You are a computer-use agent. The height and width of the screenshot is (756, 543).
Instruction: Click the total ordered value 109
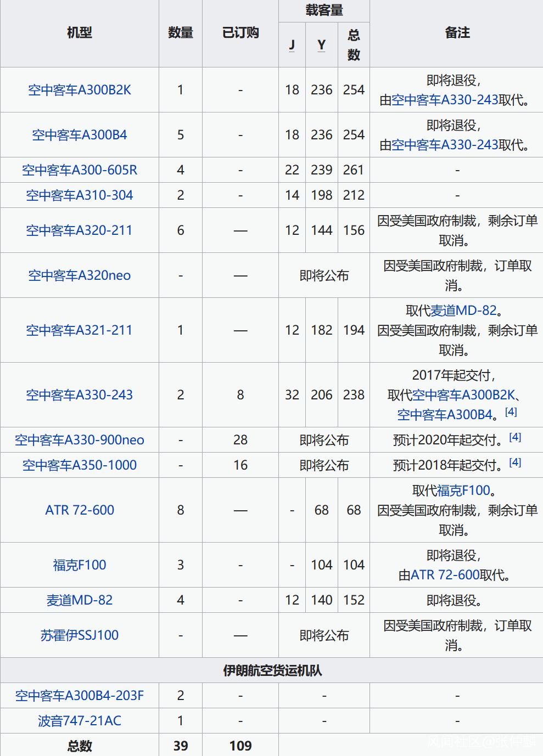pyautogui.click(x=240, y=746)
